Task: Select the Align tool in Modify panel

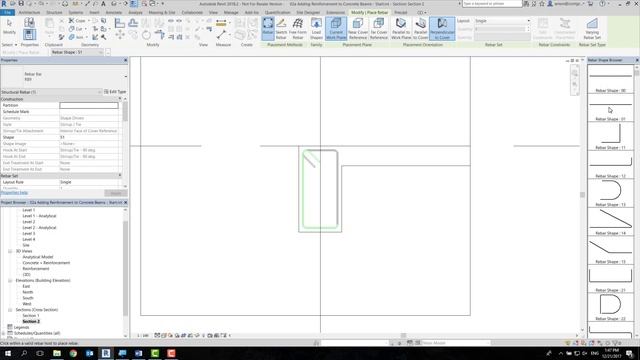Action: [120, 23]
